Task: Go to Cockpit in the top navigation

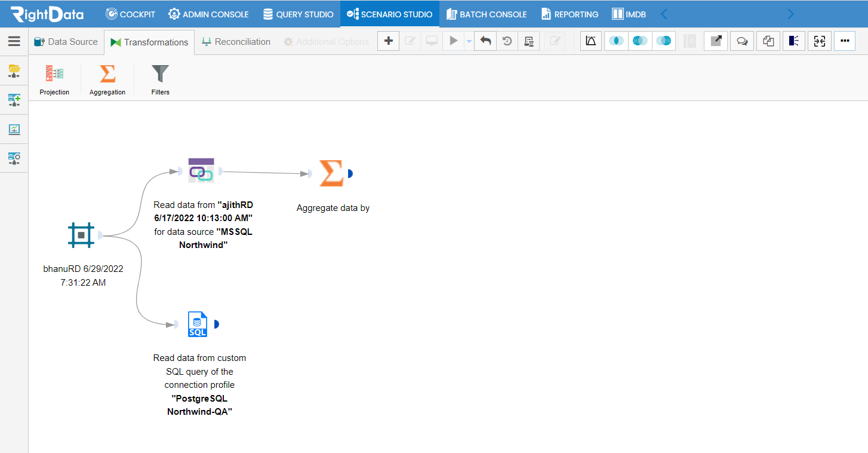Action: point(130,14)
